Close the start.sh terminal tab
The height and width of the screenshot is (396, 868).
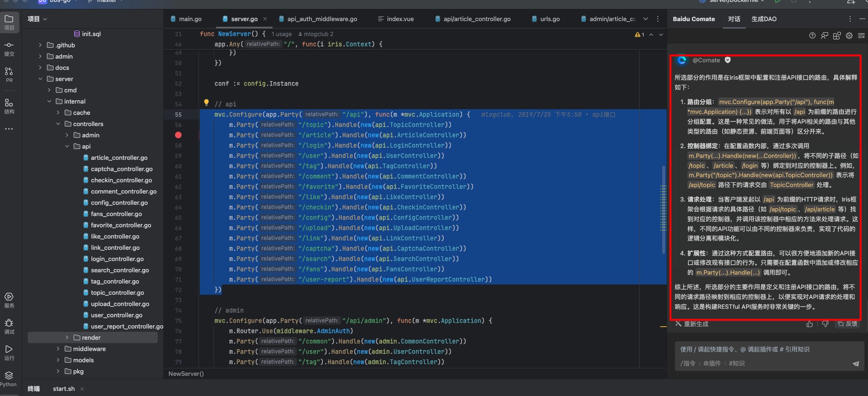pyautogui.click(x=82, y=389)
